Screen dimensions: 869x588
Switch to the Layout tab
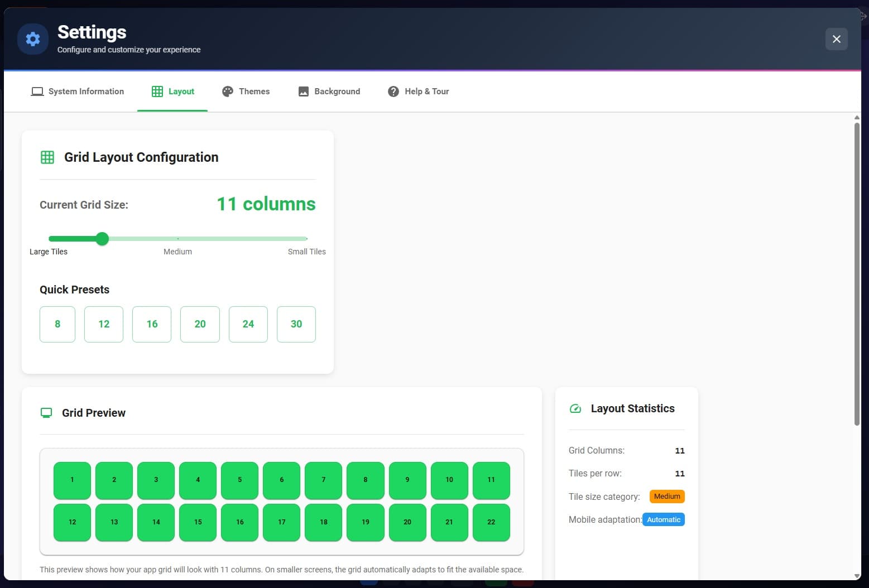172,91
